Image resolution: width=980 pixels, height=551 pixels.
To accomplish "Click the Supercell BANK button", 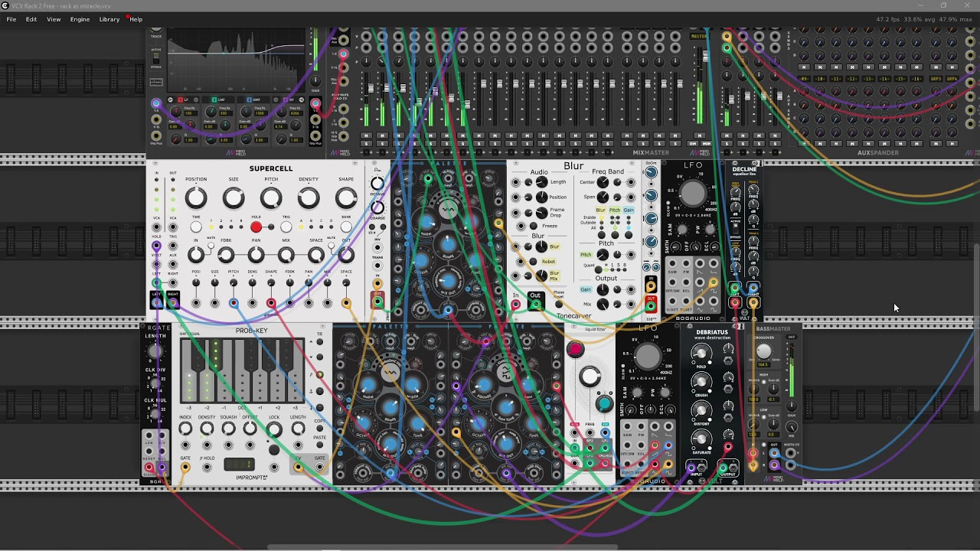I will point(346,227).
